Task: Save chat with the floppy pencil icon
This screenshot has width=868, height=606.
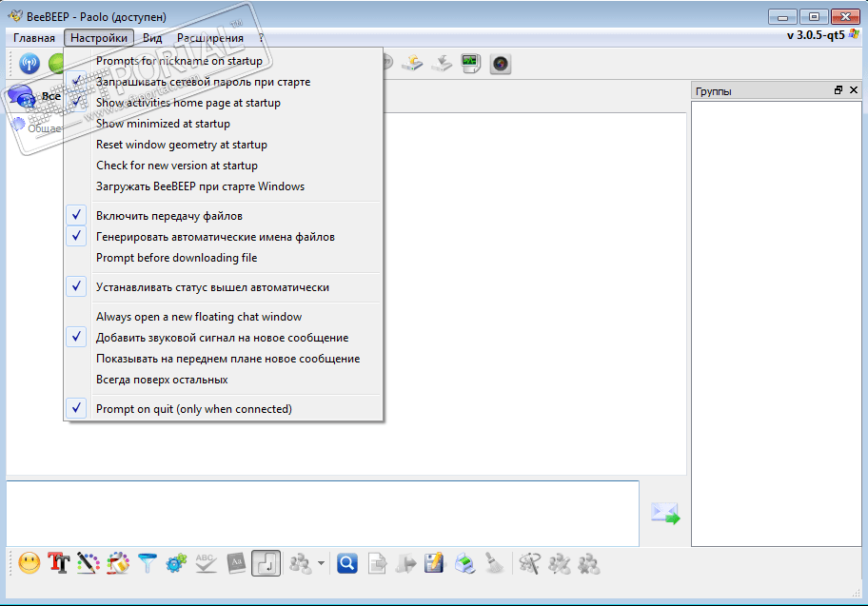Action: [x=435, y=563]
